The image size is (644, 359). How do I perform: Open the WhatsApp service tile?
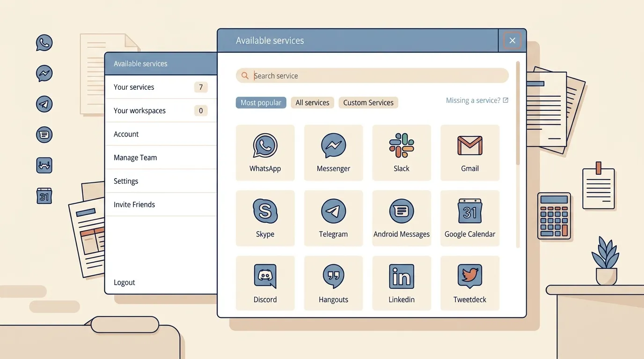coord(265,153)
